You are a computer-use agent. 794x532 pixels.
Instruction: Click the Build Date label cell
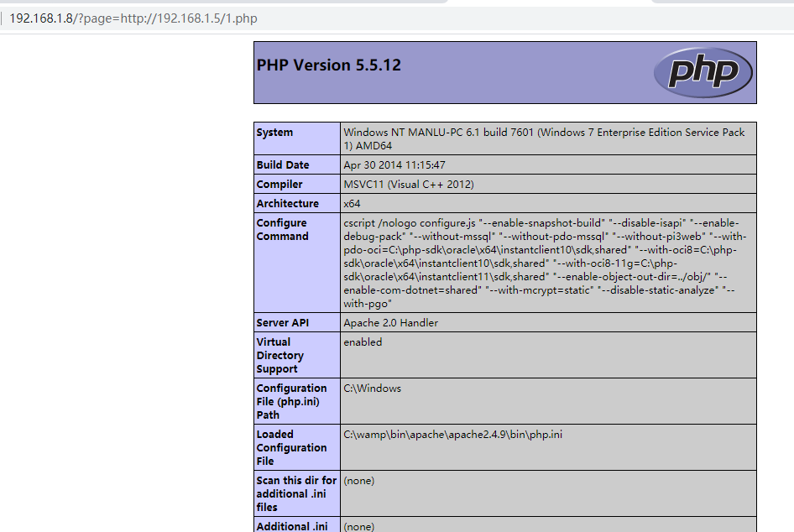point(297,165)
